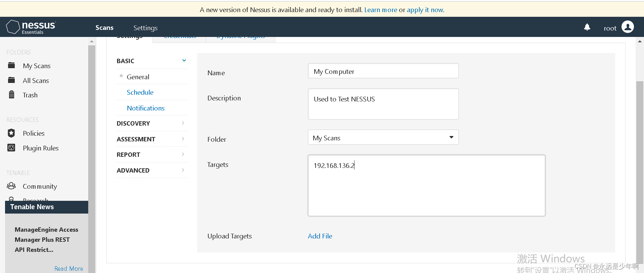Click the root username label
The image size is (644, 273).
(x=610, y=28)
